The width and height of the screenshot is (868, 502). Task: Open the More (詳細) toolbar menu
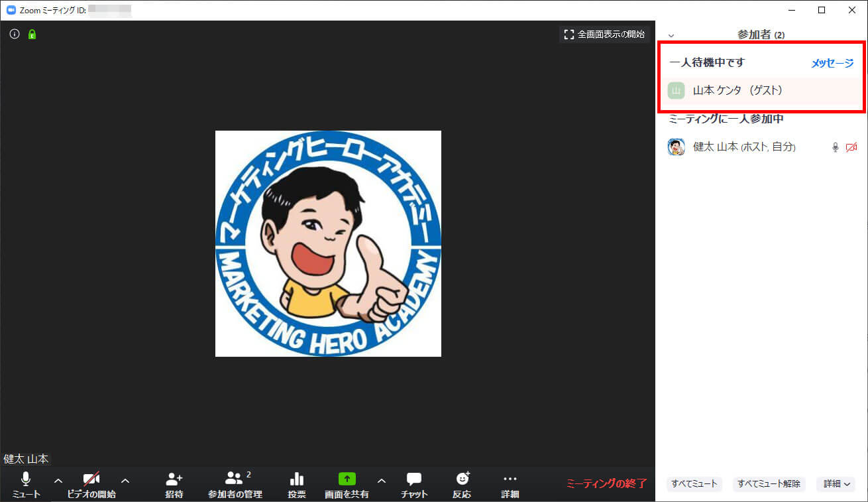(x=510, y=485)
